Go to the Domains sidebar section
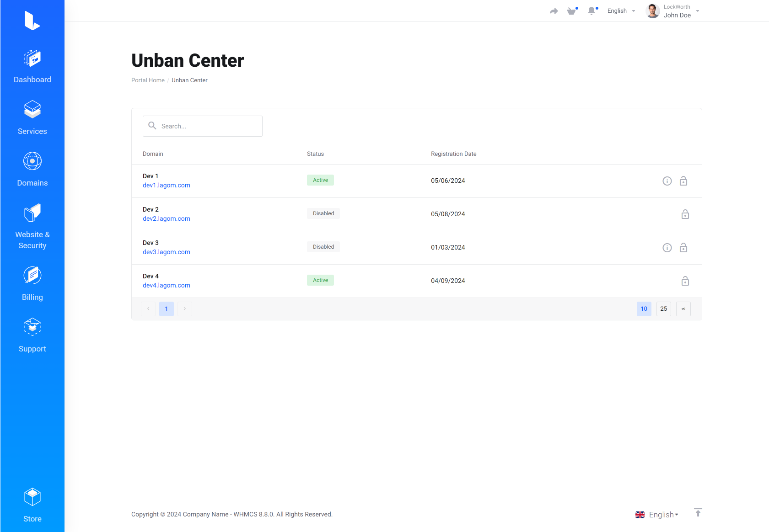Image resolution: width=769 pixels, height=532 pixels. pos(32,170)
